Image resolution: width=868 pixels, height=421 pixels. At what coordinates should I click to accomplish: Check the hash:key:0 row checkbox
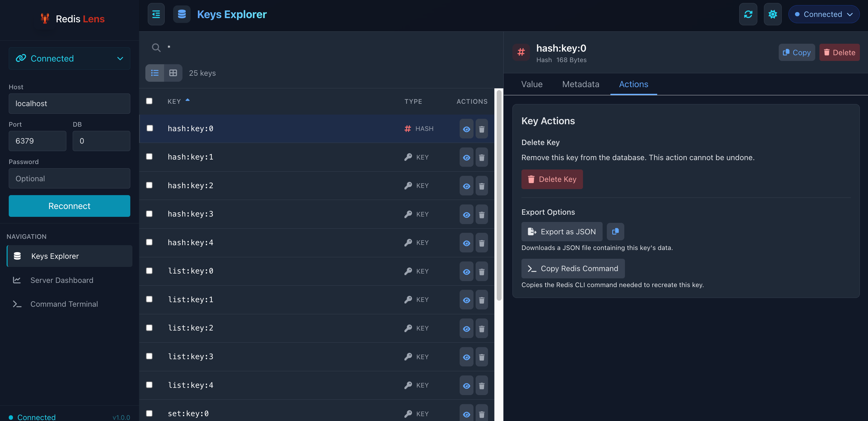point(150,128)
